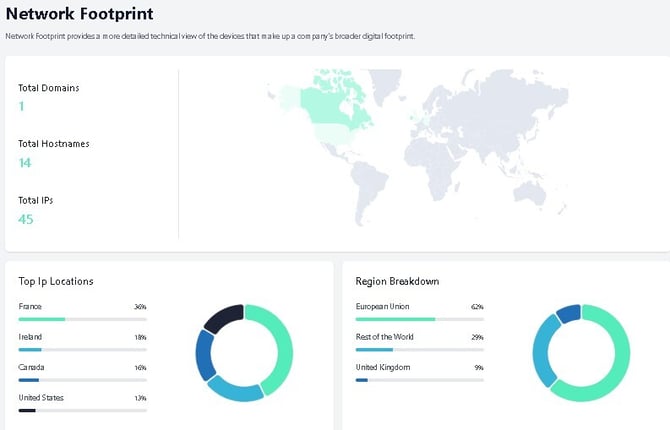Select dark navy segment of locations donut
The height and width of the screenshot is (430, 670).
coord(222,318)
